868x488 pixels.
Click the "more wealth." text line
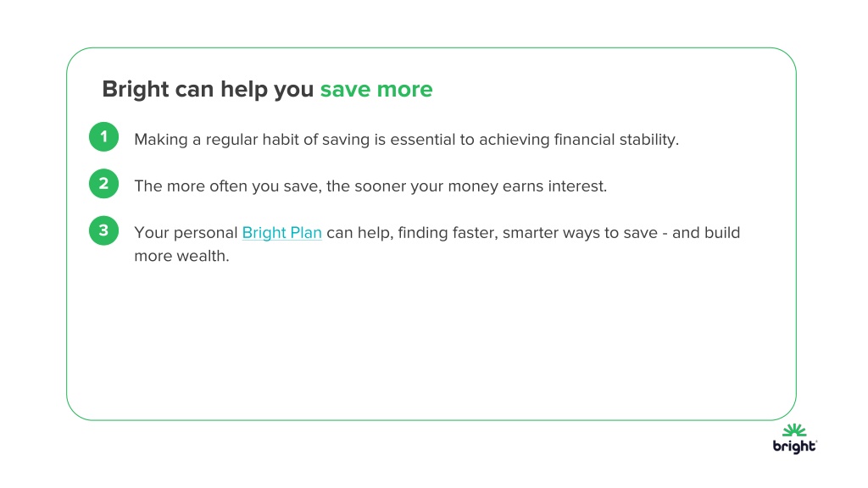point(181,256)
